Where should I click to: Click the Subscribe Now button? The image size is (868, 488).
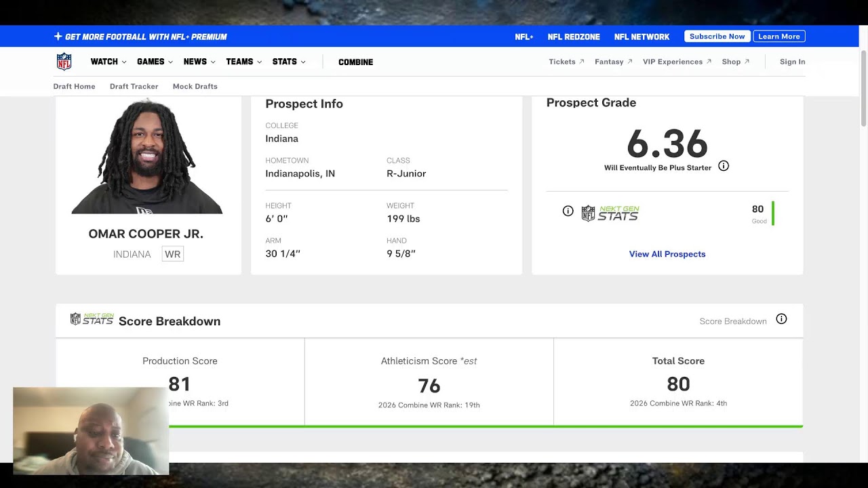717,37
